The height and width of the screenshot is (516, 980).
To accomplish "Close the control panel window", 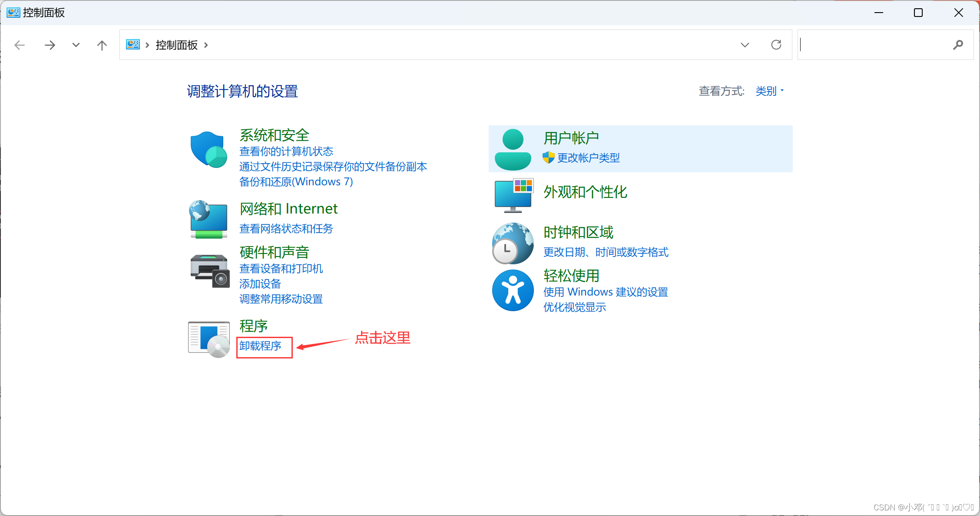I will [x=959, y=13].
